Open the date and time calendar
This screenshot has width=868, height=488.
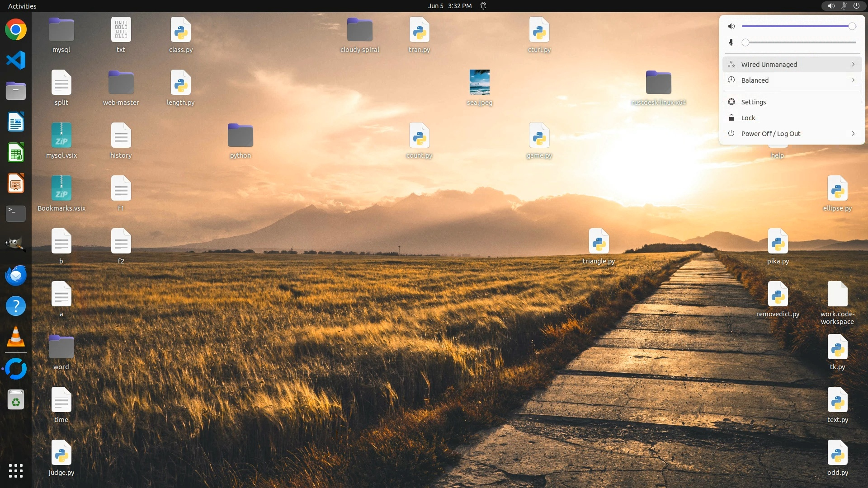click(449, 6)
